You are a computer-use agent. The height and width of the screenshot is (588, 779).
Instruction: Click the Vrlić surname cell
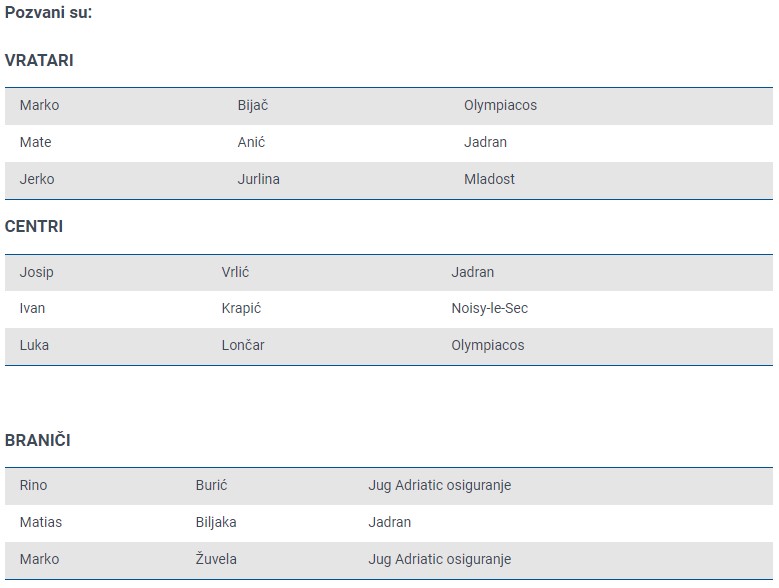pyautogui.click(x=235, y=272)
